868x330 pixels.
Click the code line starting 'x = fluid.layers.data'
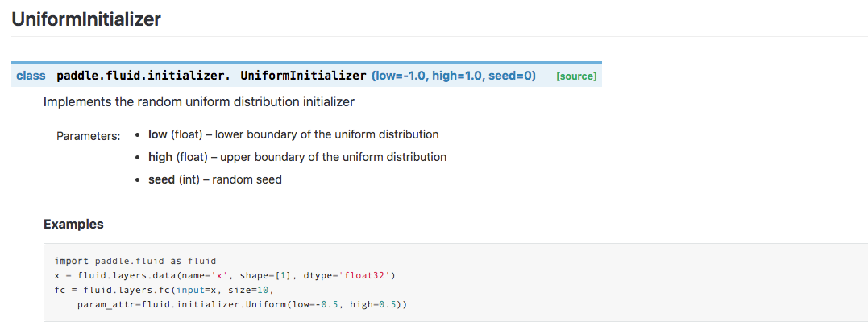(x=226, y=274)
